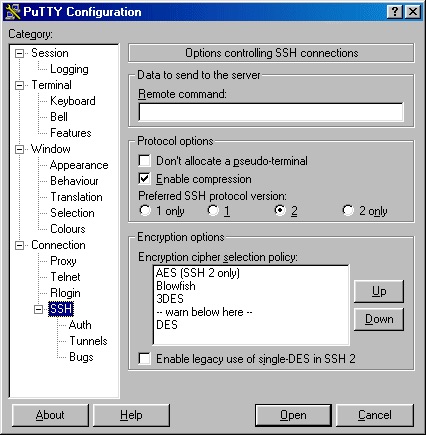Open the Rlogin category
The width and height of the screenshot is (426, 435).
coord(65,293)
